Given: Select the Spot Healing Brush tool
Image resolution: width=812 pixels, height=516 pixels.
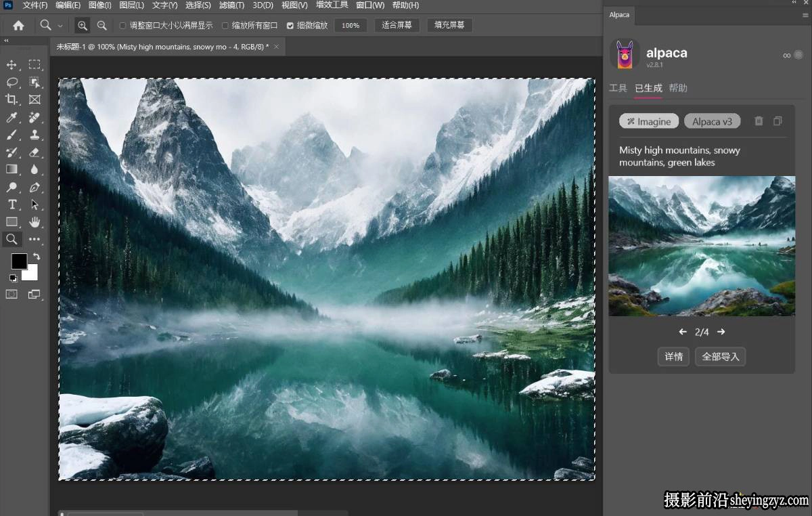Looking at the screenshot, I should click(x=35, y=117).
